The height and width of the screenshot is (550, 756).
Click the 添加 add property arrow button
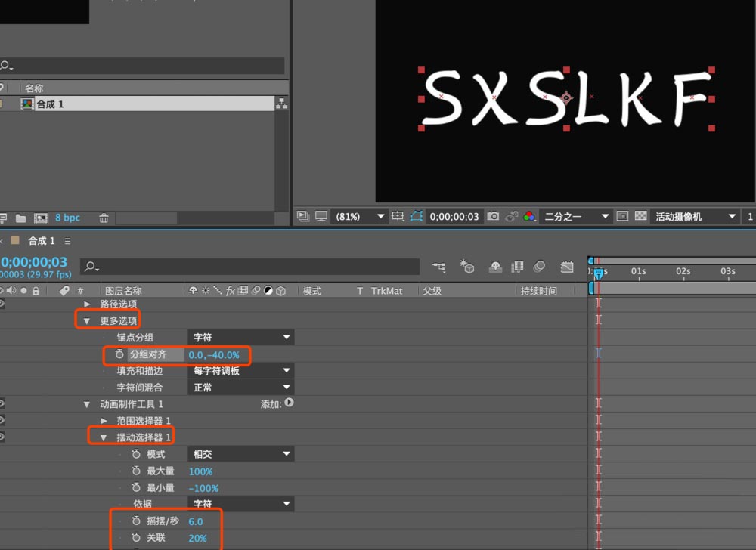click(289, 403)
